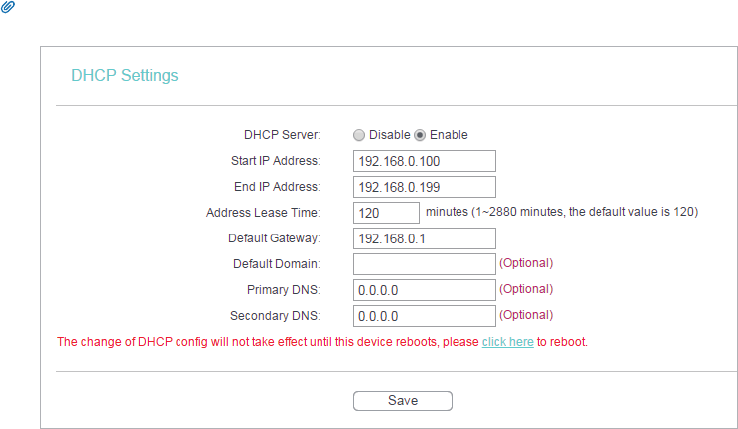Click the 'End IP Address:' label

click(277, 187)
